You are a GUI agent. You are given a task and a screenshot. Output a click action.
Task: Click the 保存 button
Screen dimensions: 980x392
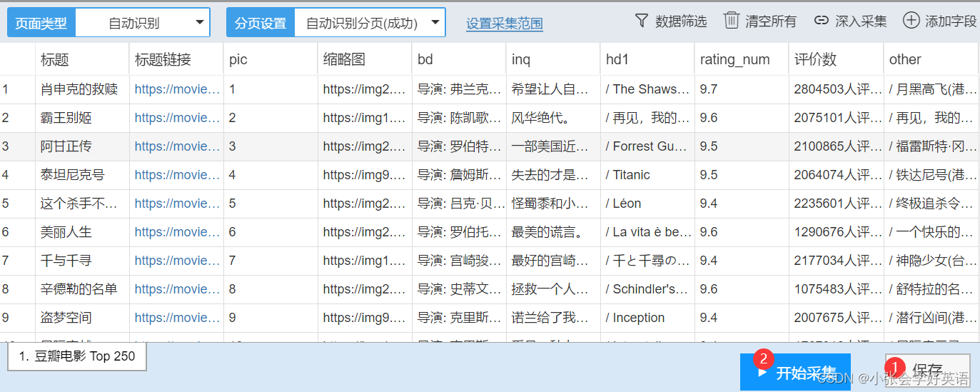927,370
